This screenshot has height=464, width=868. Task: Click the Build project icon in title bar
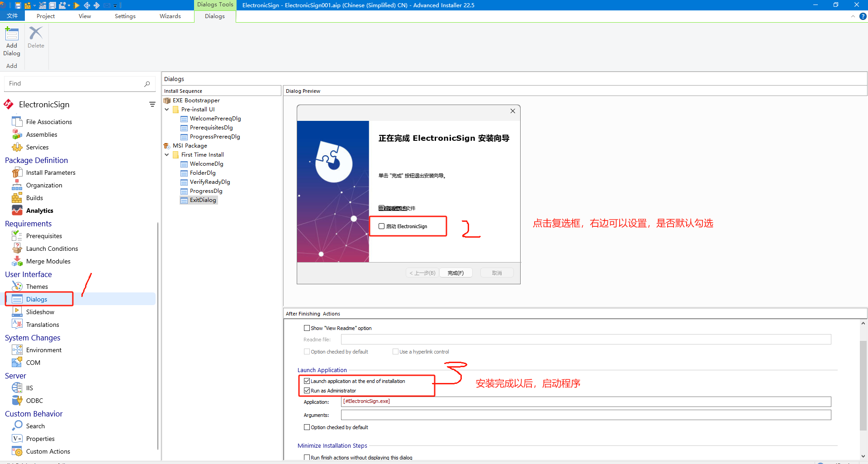[x=28, y=5]
